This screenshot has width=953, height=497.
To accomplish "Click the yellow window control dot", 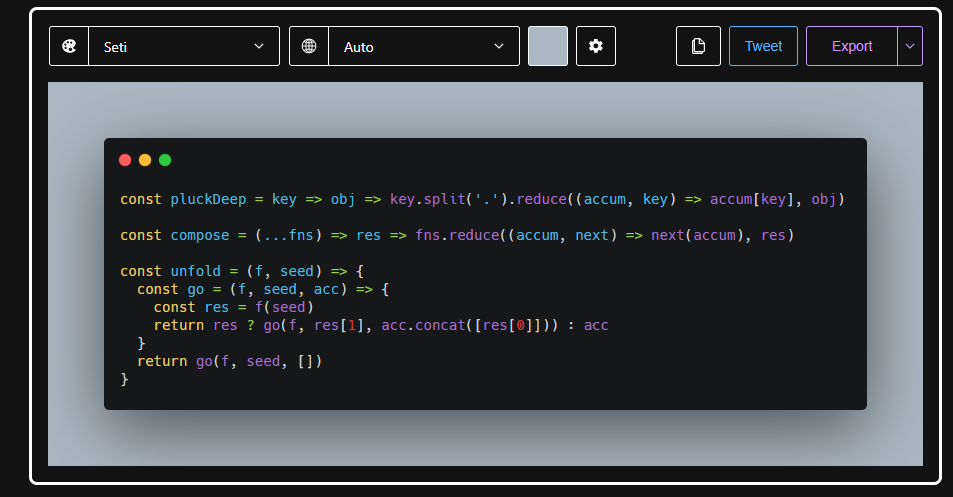I will pyautogui.click(x=145, y=160).
